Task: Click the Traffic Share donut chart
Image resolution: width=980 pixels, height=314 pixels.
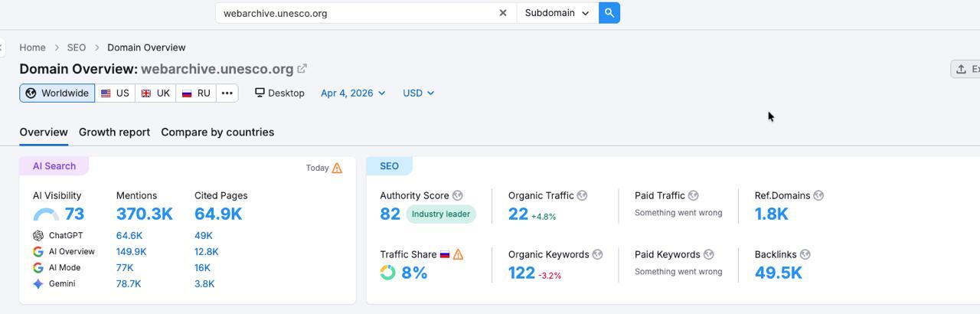Action: coord(388,273)
